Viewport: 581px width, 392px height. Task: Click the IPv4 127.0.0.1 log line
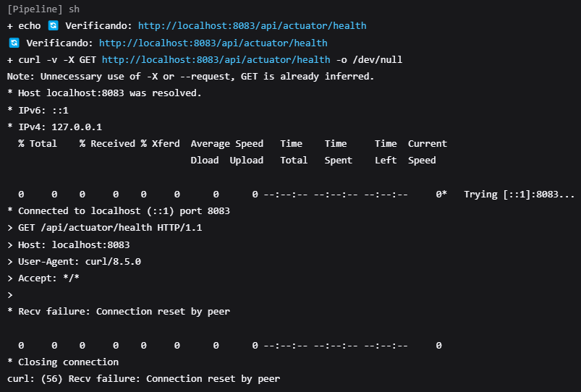point(54,127)
